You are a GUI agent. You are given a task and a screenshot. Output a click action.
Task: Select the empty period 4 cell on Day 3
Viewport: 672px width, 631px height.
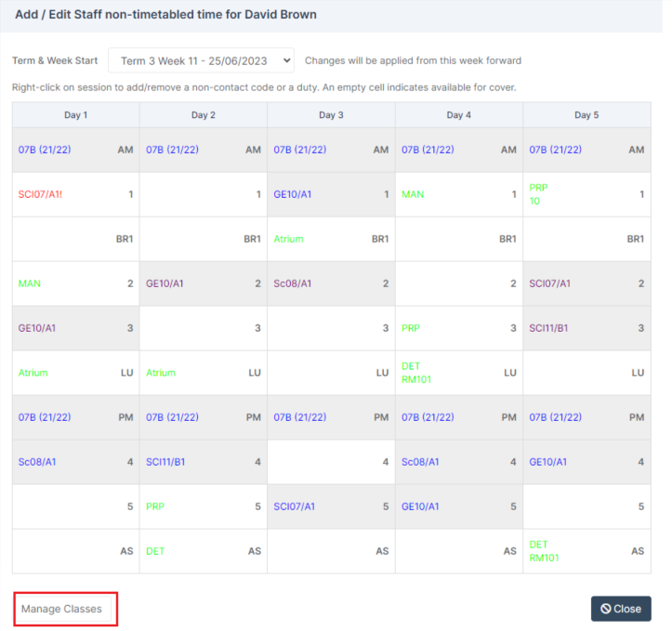click(x=331, y=462)
